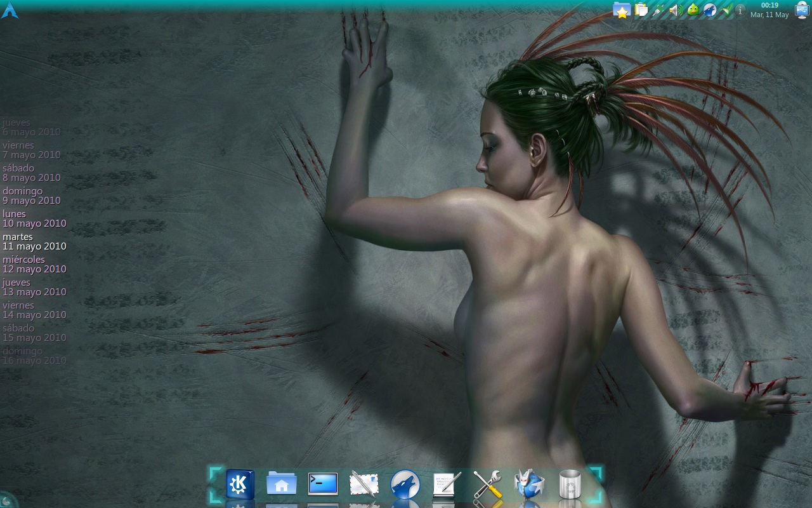
Task: Click the green bird tray icon
Action: pos(693,10)
